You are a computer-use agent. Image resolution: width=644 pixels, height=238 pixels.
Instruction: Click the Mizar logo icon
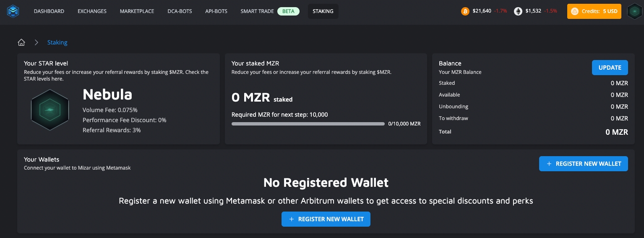click(x=14, y=11)
